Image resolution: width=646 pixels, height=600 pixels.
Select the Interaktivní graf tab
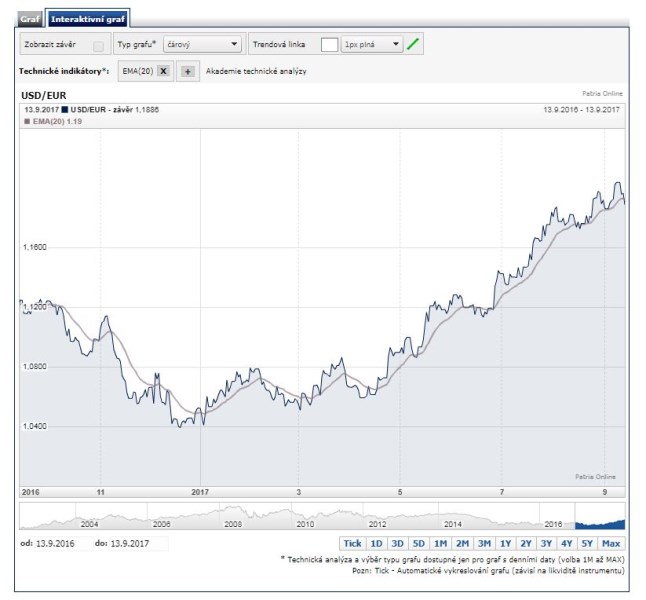click(88, 19)
